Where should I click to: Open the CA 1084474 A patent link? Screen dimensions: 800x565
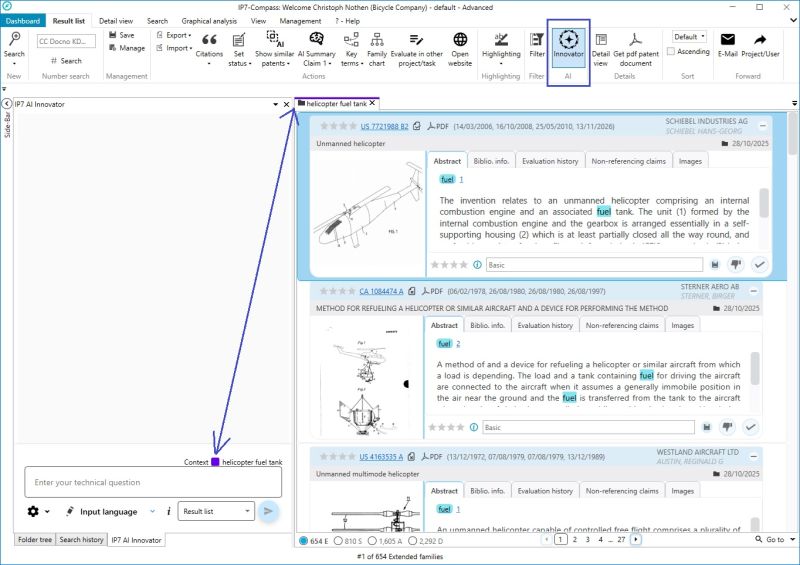(x=381, y=291)
